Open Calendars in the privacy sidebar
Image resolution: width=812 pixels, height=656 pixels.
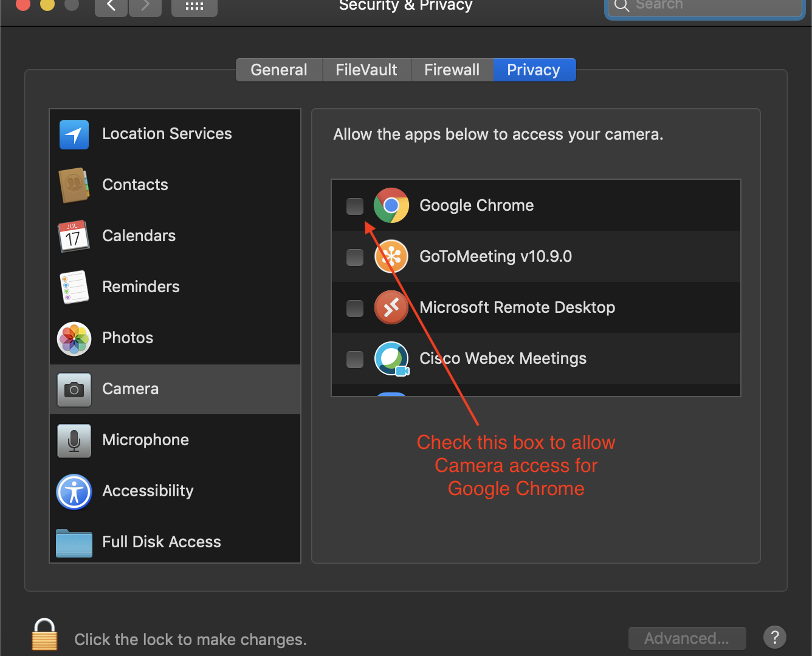[x=139, y=236]
